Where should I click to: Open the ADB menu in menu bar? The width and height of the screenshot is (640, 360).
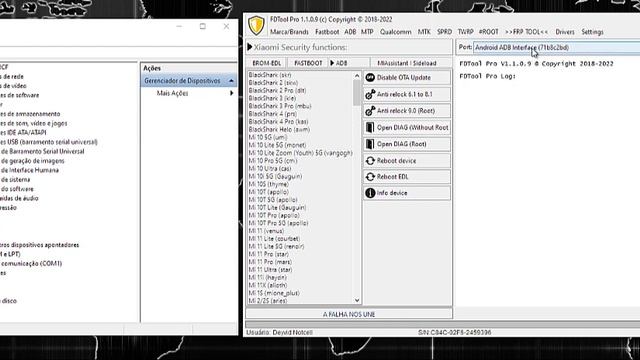tap(350, 32)
